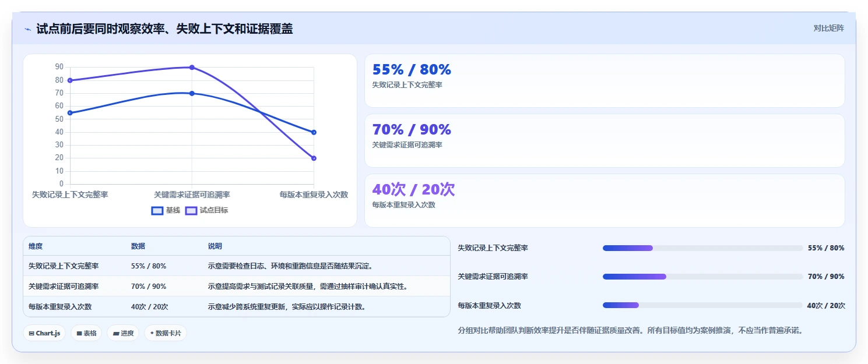This screenshot has height=364, width=868.
Task: Click the x-axis label 失败记录上下文完整率
Action: click(x=70, y=195)
